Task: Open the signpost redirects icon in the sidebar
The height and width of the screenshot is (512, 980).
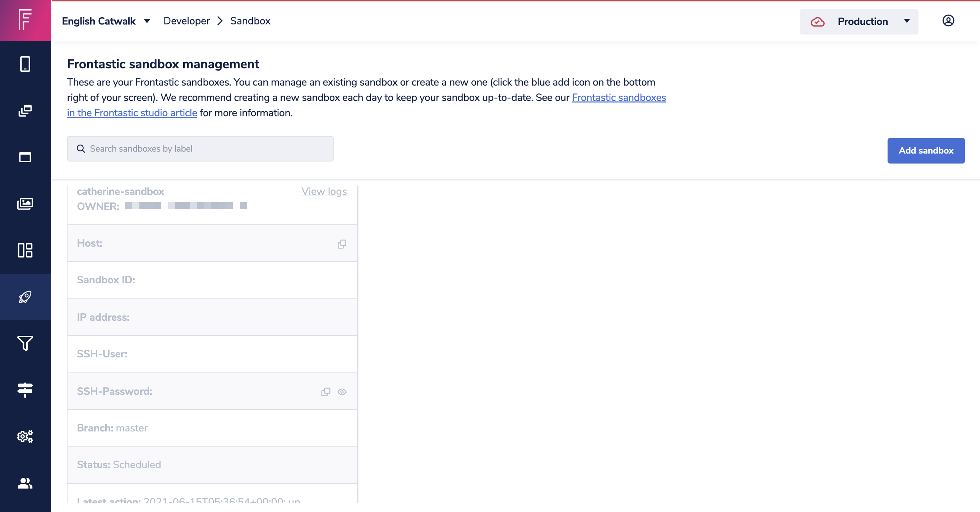Action: [25, 390]
